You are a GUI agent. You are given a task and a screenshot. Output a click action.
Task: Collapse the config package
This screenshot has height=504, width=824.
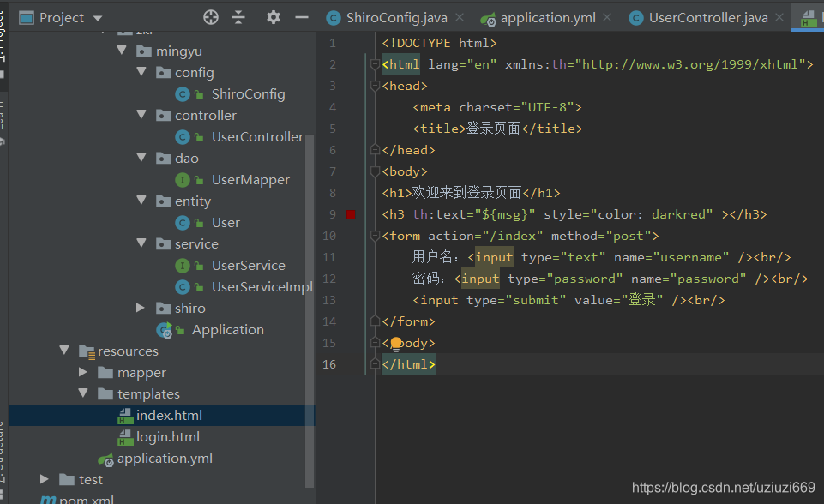click(x=141, y=71)
